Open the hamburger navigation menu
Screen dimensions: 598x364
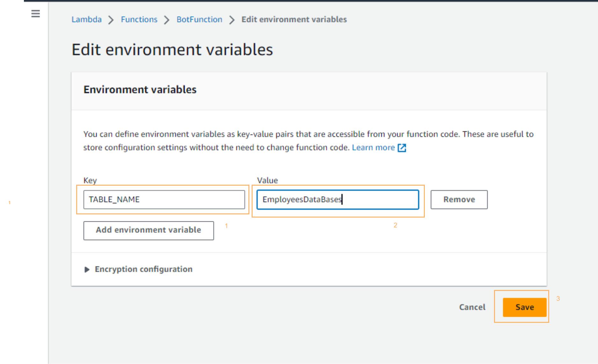[x=35, y=14]
